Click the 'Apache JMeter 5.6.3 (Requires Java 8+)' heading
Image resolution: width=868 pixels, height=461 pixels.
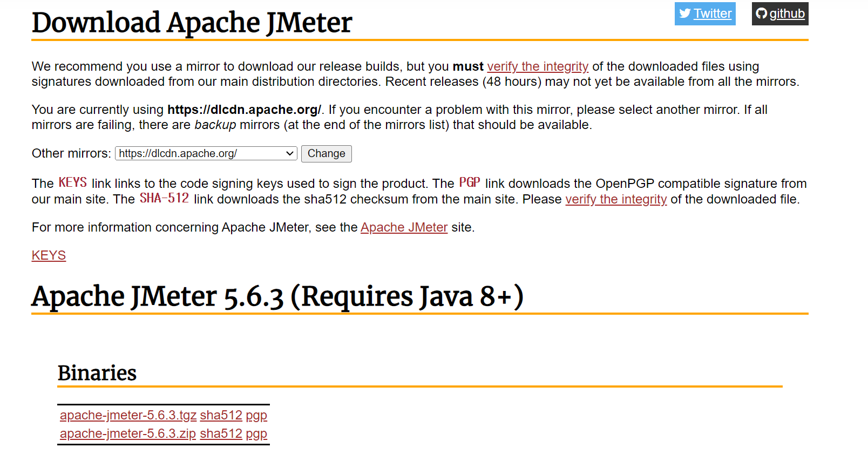[277, 296]
